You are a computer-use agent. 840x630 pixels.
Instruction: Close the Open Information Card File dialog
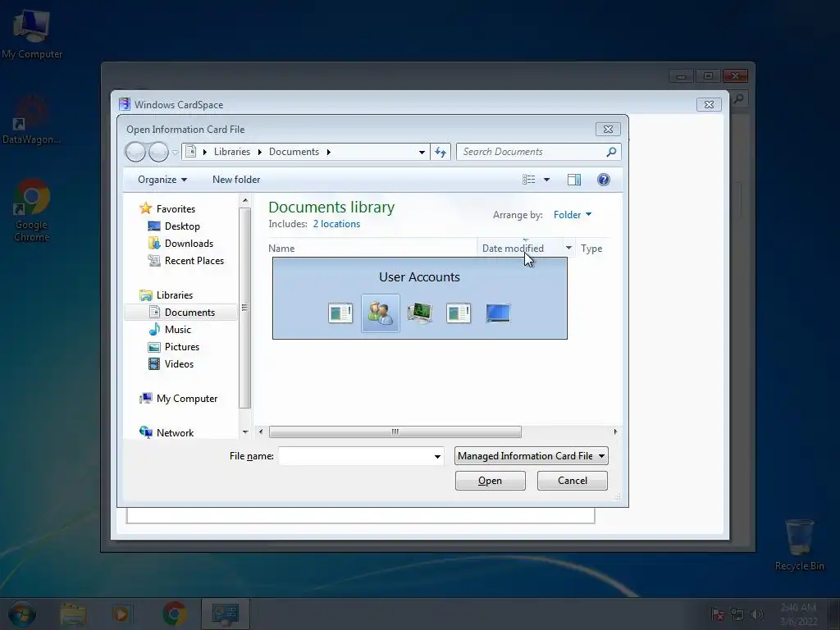608,129
